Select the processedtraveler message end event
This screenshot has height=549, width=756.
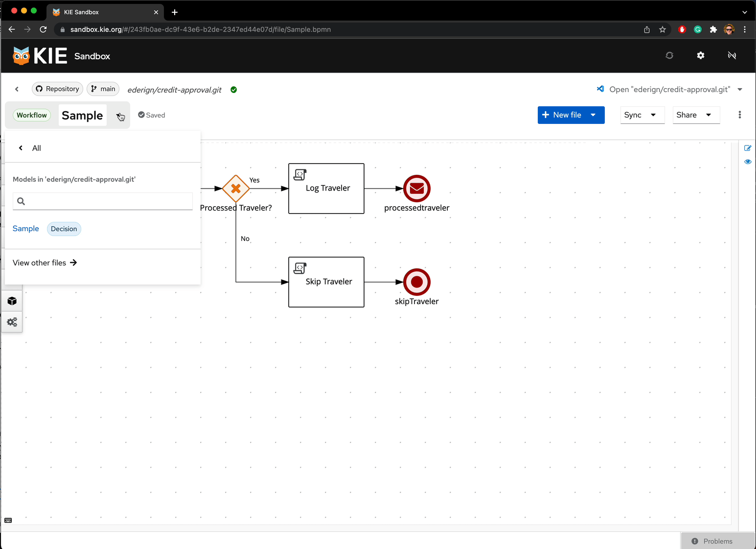click(x=416, y=189)
